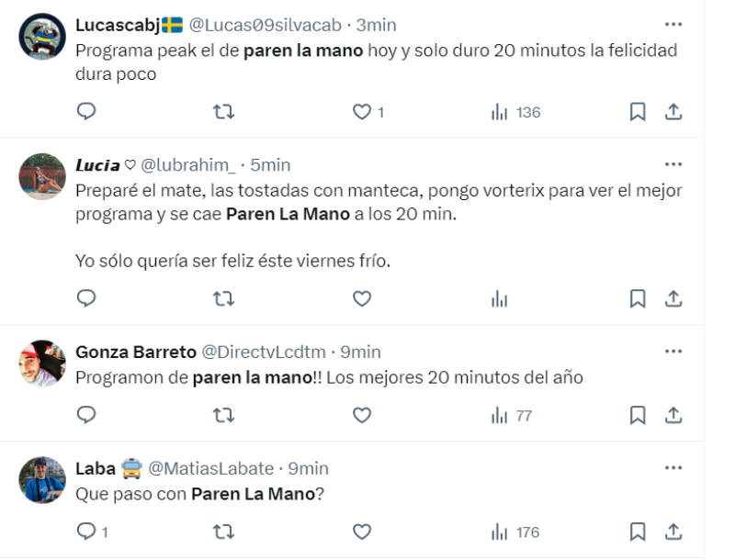The image size is (735, 560).
Task: Open more options on Gonza Barreto's tweet
Action: pos(673,351)
